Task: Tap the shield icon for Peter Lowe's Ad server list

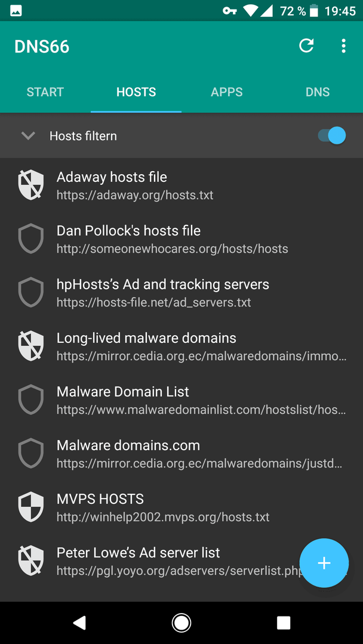Action: pyautogui.click(x=31, y=561)
